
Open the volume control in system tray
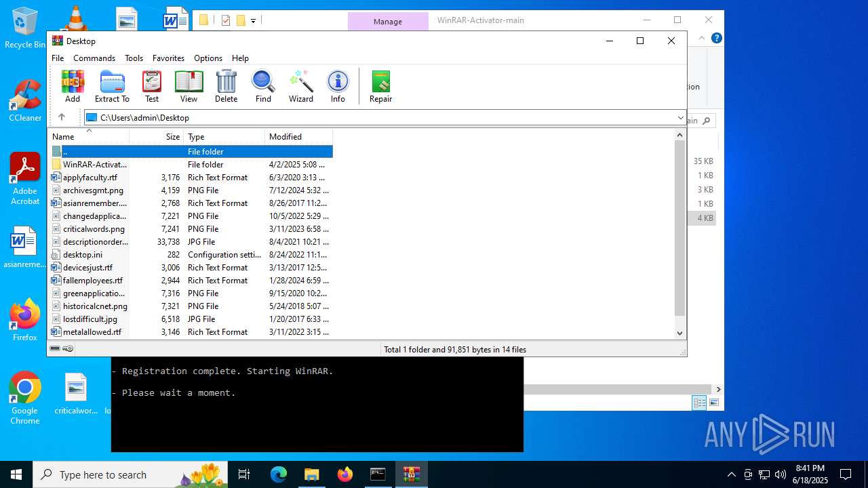(x=781, y=474)
